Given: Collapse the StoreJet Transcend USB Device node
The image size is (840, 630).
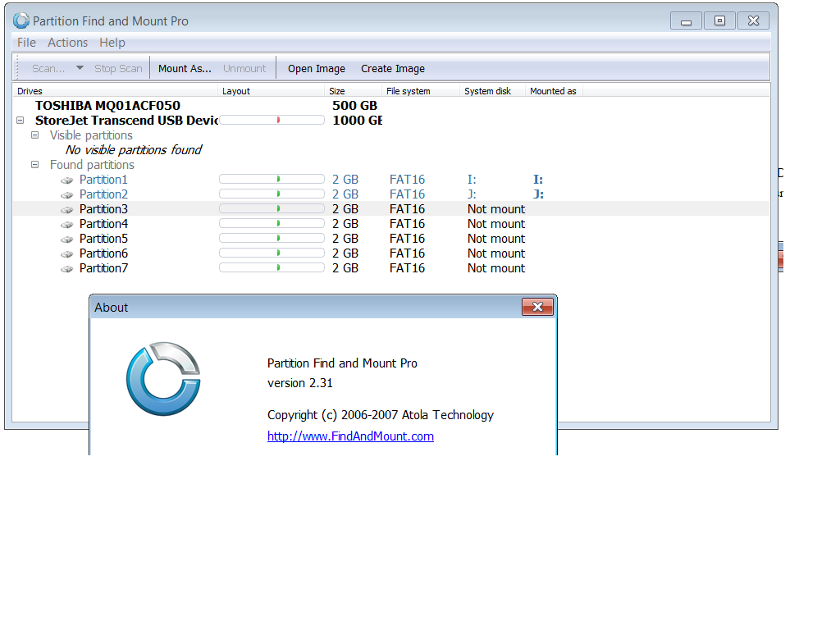Looking at the screenshot, I should [x=21, y=121].
